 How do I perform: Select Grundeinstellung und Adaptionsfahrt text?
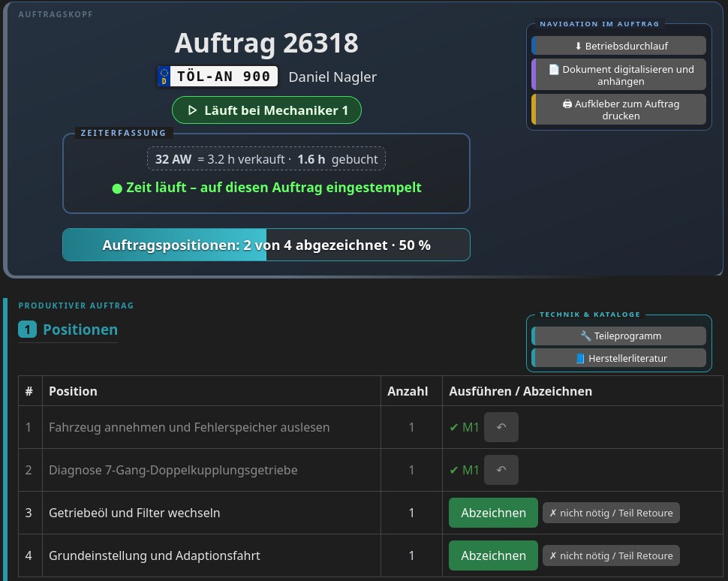(154, 555)
